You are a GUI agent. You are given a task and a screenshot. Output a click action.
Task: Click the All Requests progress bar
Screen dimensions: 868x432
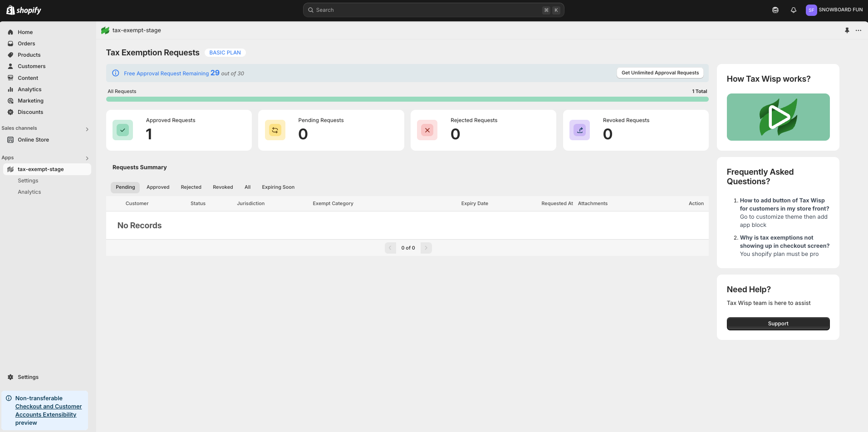407,99
